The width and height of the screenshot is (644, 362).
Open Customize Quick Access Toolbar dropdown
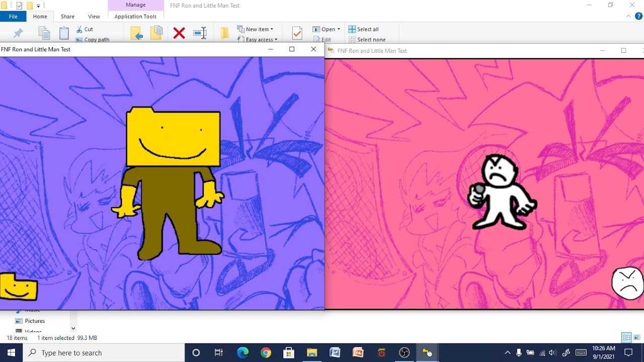(x=39, y=6)
